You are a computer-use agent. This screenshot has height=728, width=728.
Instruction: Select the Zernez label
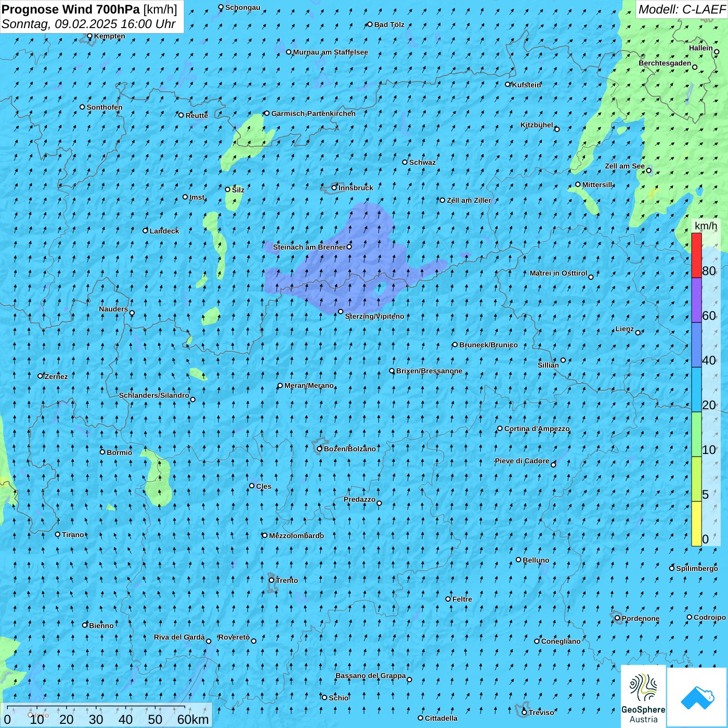point(56,376)
